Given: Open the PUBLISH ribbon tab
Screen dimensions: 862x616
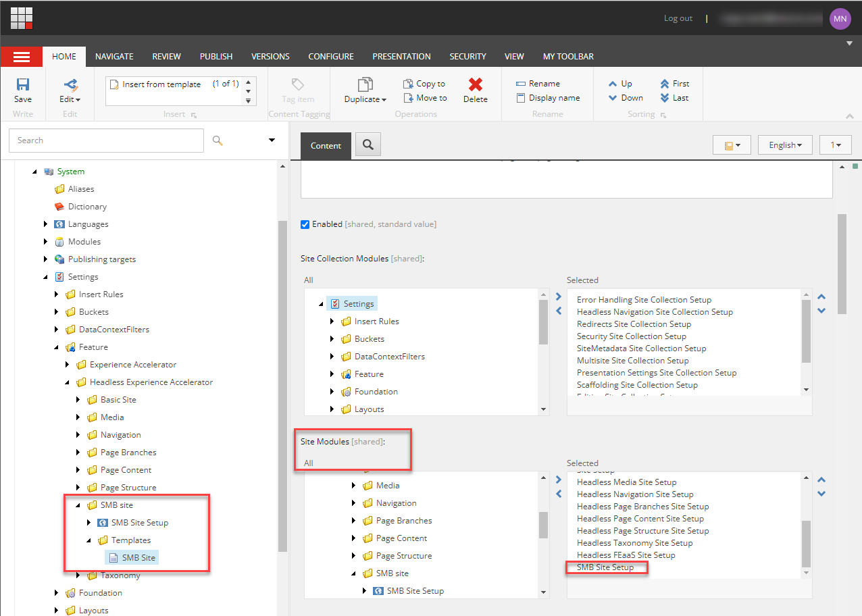Looking at the screenshot, I should (216, 57).
